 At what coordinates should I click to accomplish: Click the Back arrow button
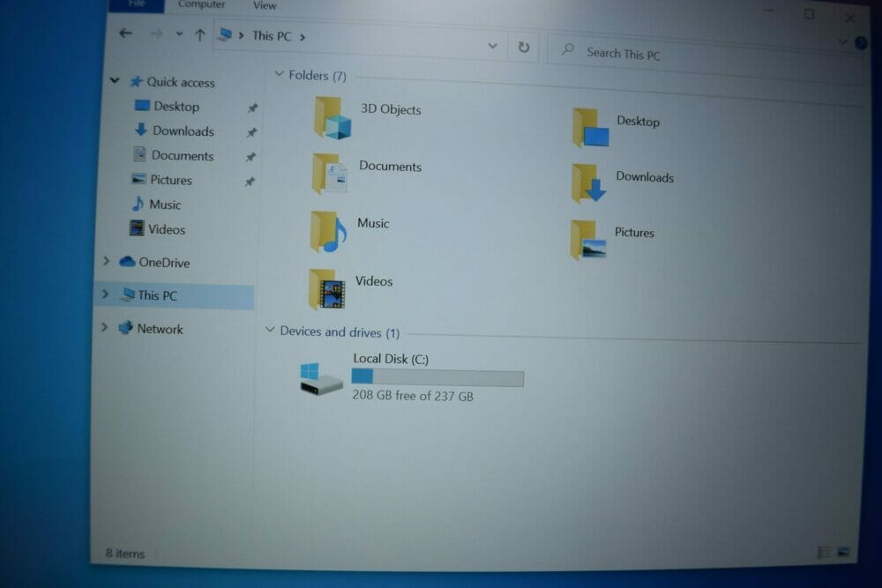125,33
